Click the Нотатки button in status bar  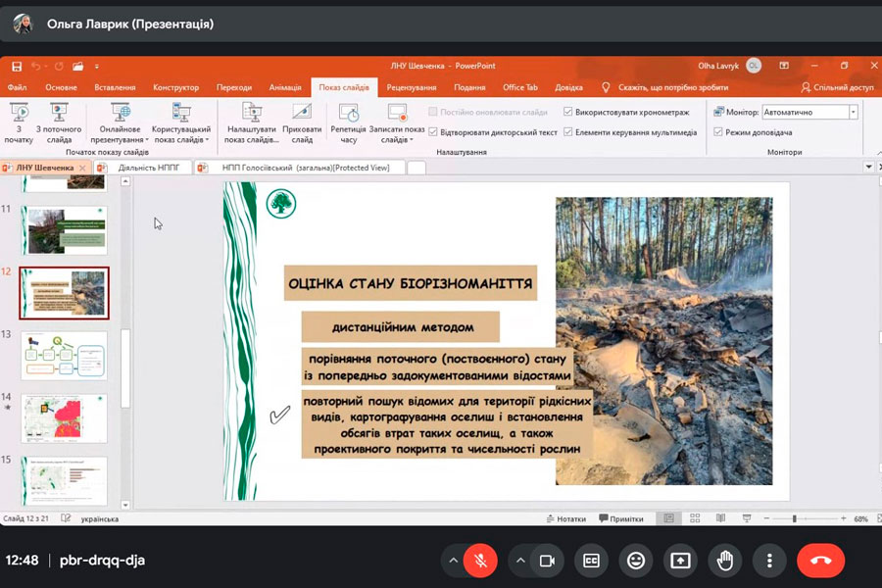pyautogui.click(x=565, y=519)
